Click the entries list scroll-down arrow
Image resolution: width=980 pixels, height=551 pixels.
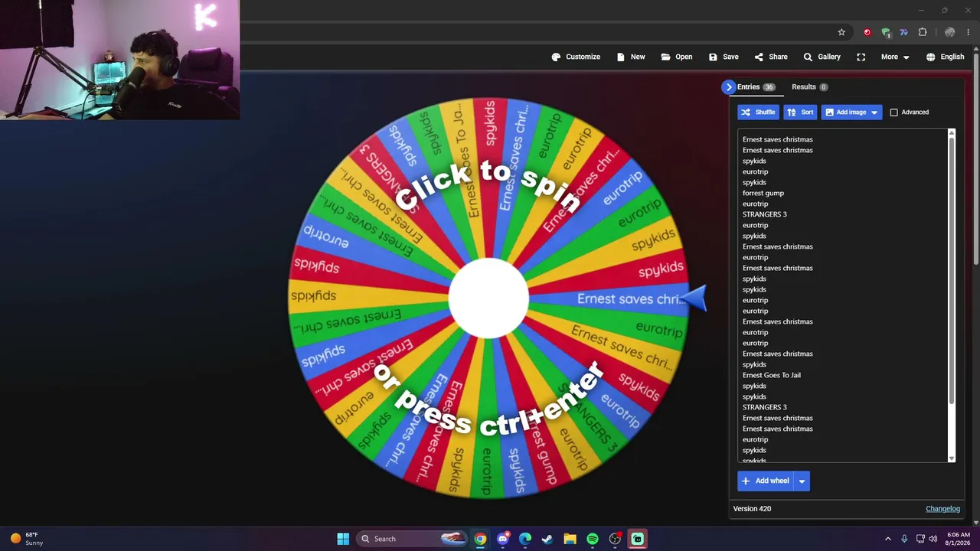tap(952, 458)
